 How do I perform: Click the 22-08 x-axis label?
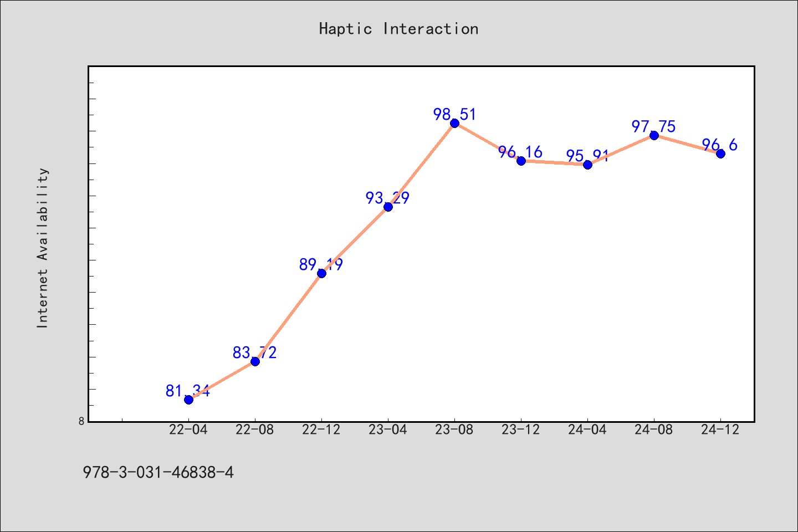[255, 430]
